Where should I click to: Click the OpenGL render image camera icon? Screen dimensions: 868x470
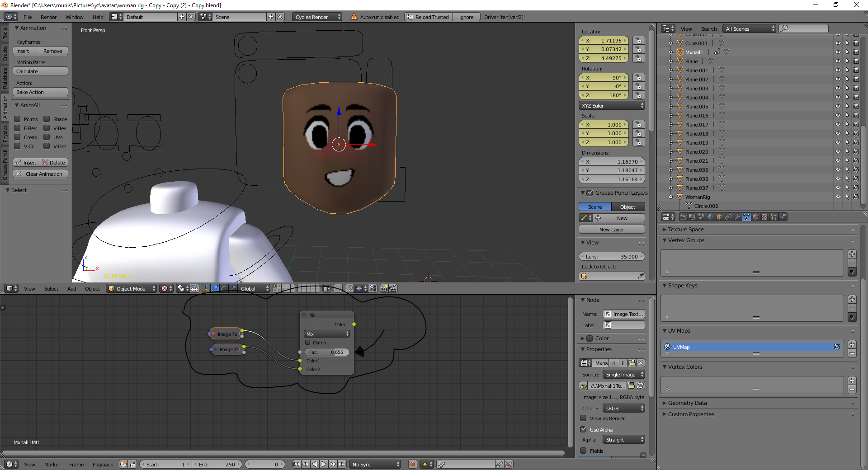tap(384, 288)
